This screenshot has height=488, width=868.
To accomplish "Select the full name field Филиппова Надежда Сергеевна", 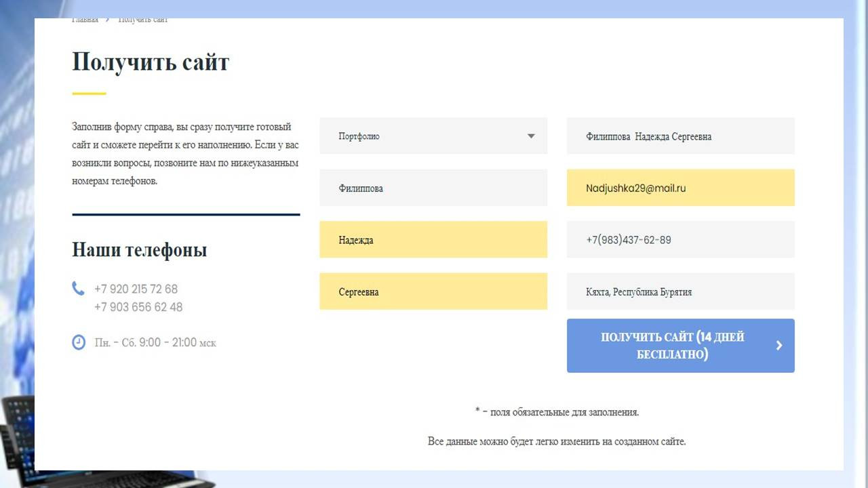I will pyautogui.click(x=680, y=136).
